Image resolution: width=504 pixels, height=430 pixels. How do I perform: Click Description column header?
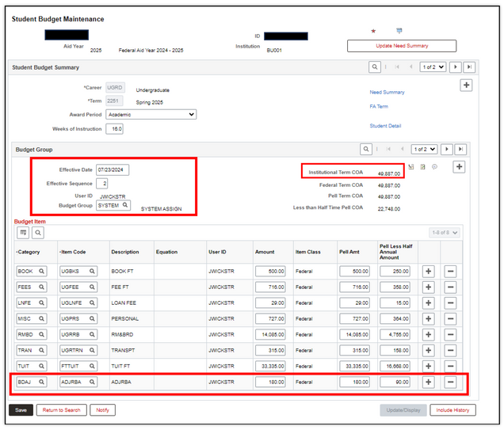tap(125, 252)
